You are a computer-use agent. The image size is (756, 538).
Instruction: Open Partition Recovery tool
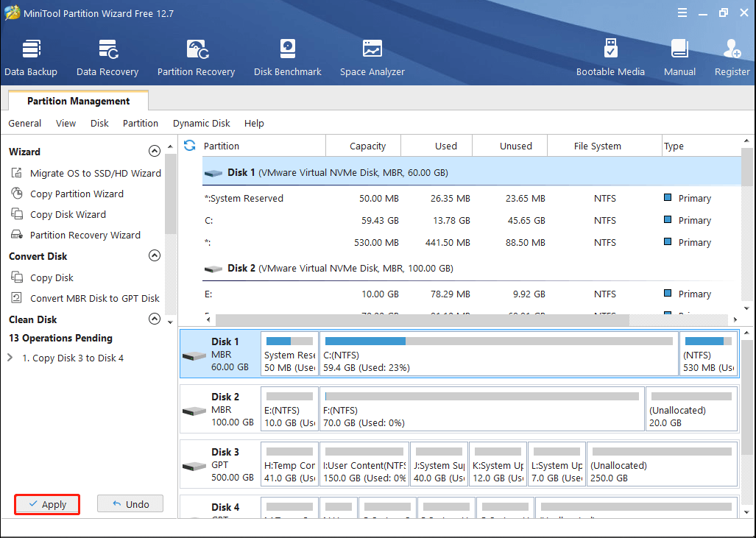pyautogui.click(x=197, y=58)
